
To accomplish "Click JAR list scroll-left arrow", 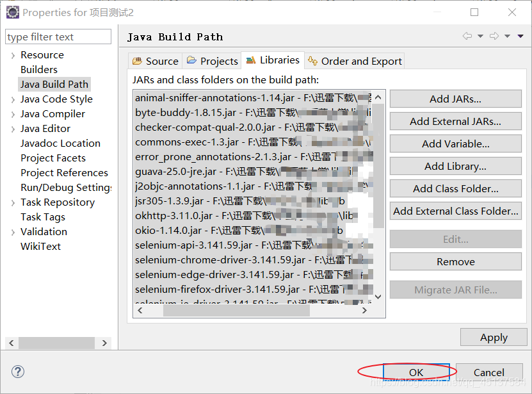I will pos(140,310).
